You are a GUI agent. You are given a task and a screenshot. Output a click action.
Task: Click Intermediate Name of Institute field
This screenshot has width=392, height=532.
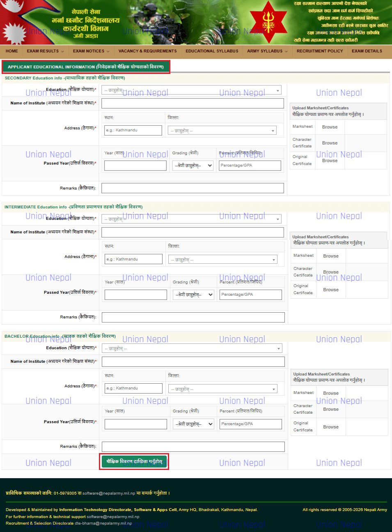pos(193,232)
